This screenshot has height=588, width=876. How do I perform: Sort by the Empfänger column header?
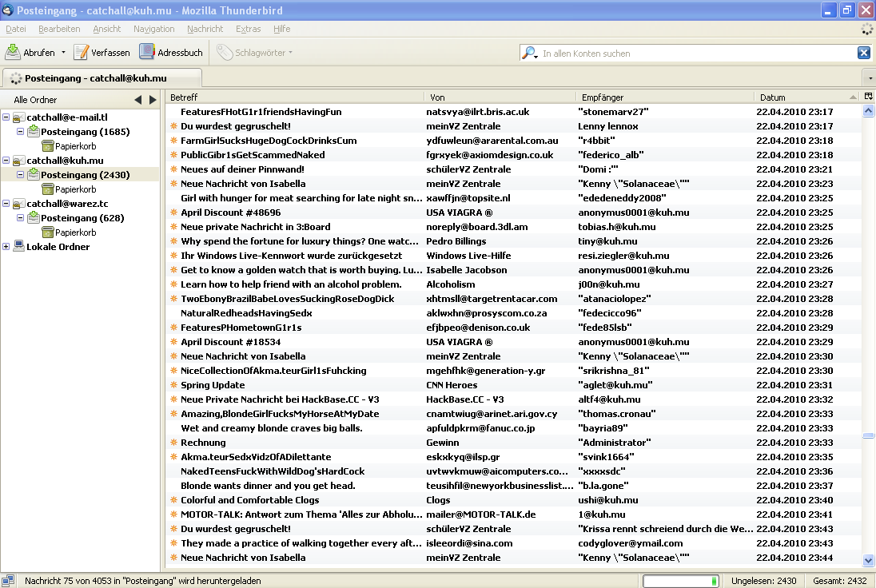664,97
